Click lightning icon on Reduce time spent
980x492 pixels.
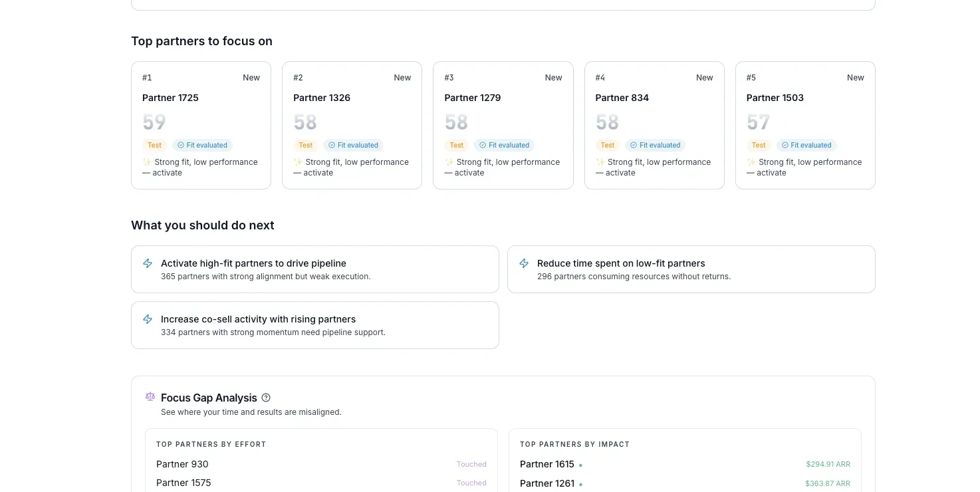[x=524, y=263]
